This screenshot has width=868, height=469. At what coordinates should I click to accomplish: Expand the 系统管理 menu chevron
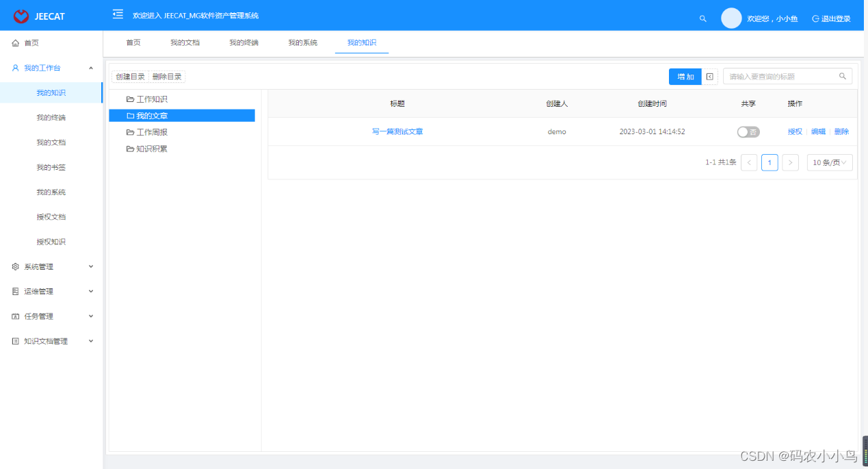coord(91,267)
